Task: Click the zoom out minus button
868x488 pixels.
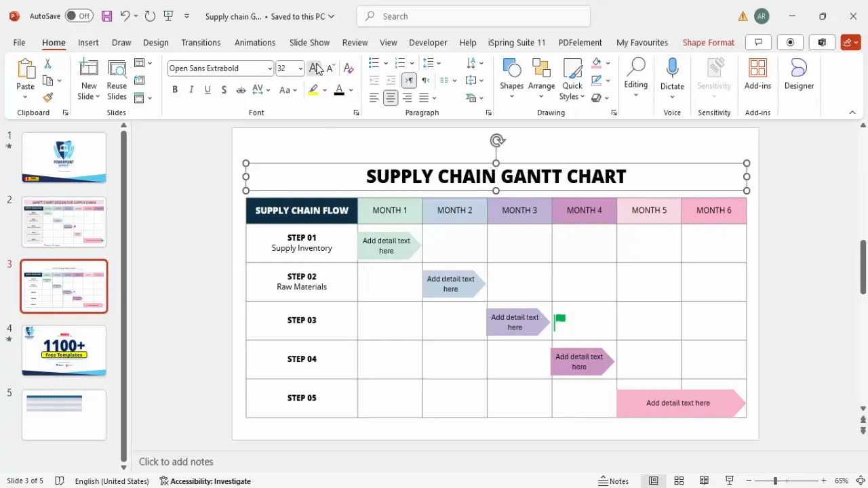Action: (x=749, y=481)
